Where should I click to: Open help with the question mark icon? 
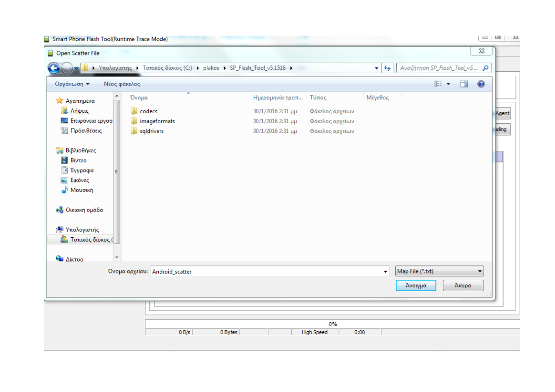click(481, 84)
